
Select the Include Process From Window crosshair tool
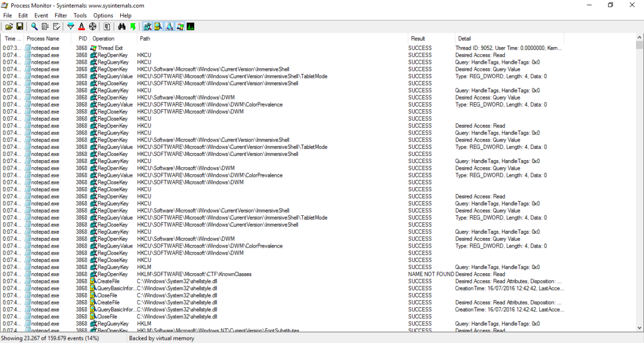pos(92,26)
